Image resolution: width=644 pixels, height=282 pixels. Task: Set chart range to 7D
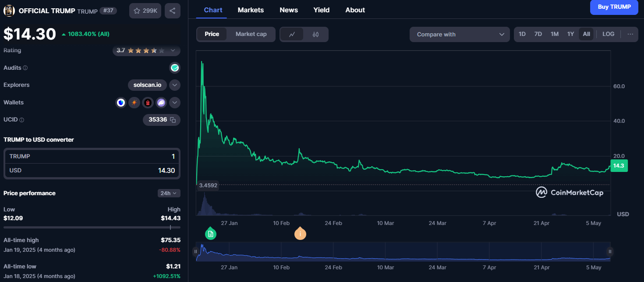click(538, 34)
